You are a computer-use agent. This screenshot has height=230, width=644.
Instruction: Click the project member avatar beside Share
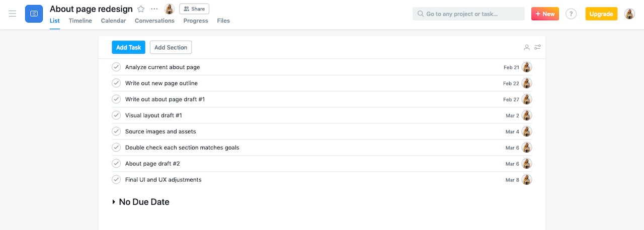coord(170,9)
